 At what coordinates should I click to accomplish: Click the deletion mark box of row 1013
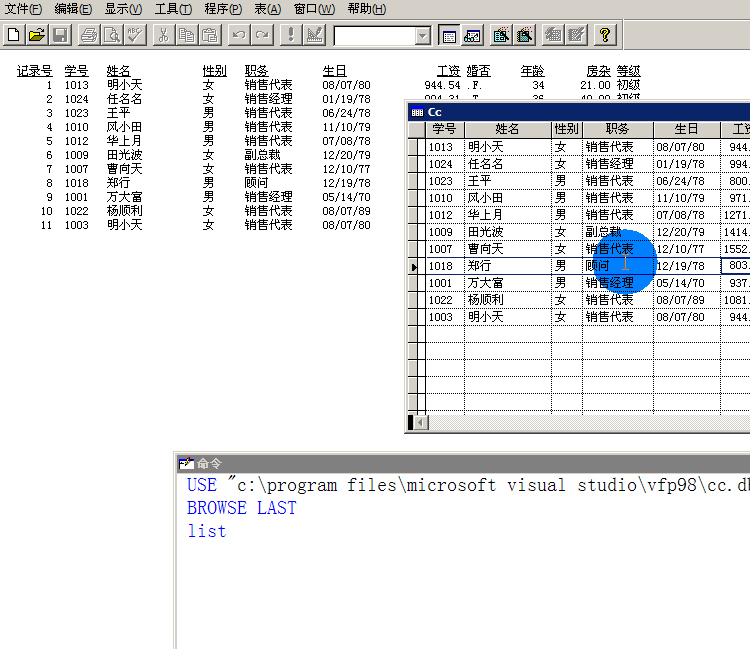click(x=421, y=147)
